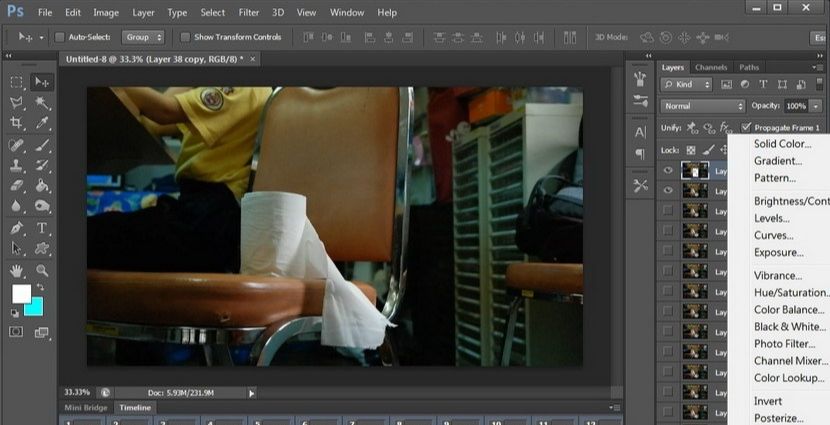Toggle filter for type layers

click(x=763, y=84)
